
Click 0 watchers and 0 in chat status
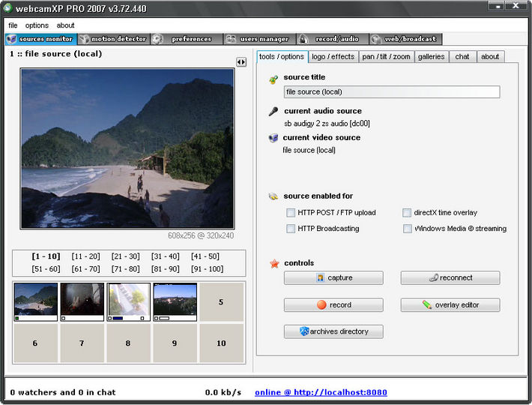(x=63, y=392)
